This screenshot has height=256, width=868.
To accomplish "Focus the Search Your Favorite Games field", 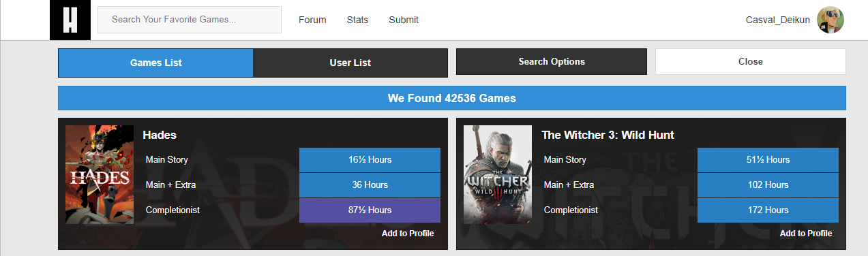I will 190,20.
